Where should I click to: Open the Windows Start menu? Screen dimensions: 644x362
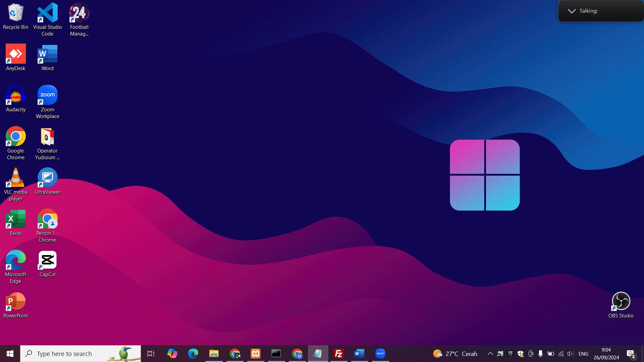pyautogui.click(x=10, y=354)
